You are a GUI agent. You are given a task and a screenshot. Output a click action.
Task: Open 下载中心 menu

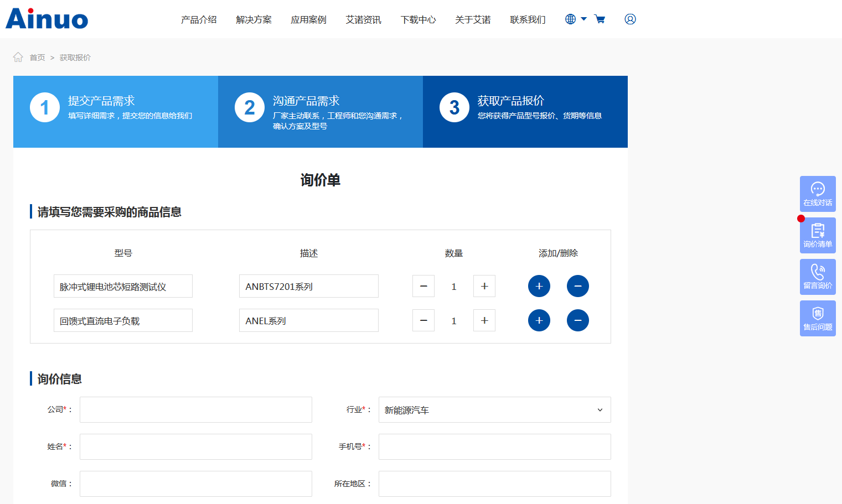click(x=418, y=19)
